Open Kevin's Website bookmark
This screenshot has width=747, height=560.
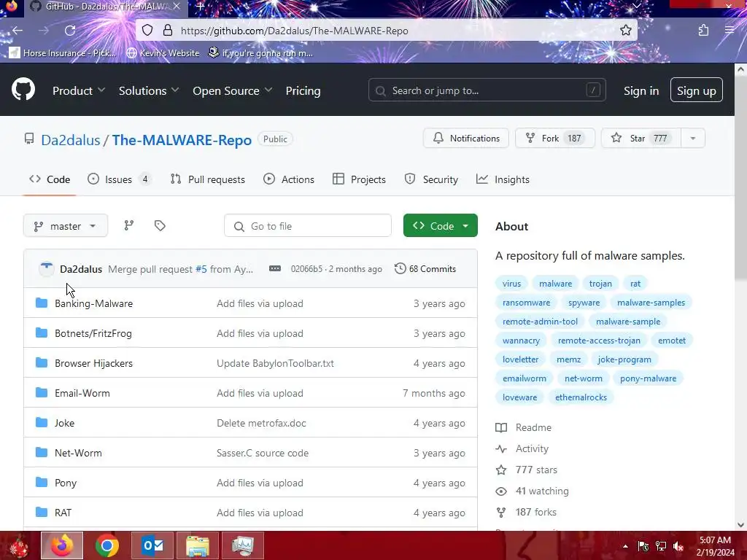pos(163,52)
